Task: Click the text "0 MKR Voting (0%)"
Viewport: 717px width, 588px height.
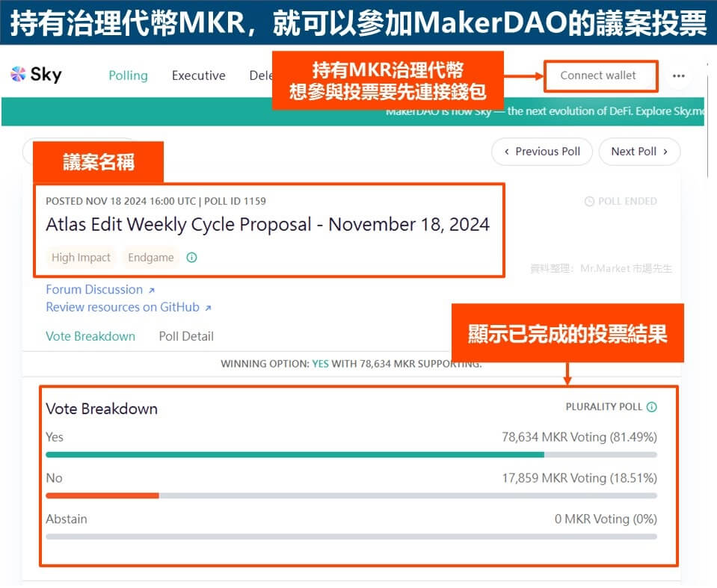Action: click(606, 519)
